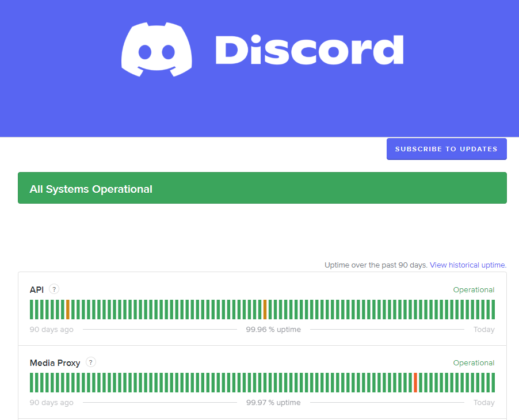Click the "Today" label under Media Proxy
This screenshot has height=420, width=519.
(x=484, y=403)
